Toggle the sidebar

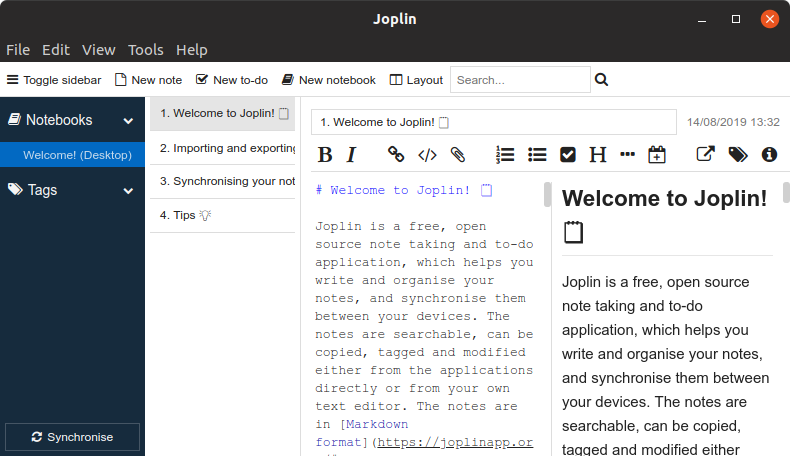[54, 80]
